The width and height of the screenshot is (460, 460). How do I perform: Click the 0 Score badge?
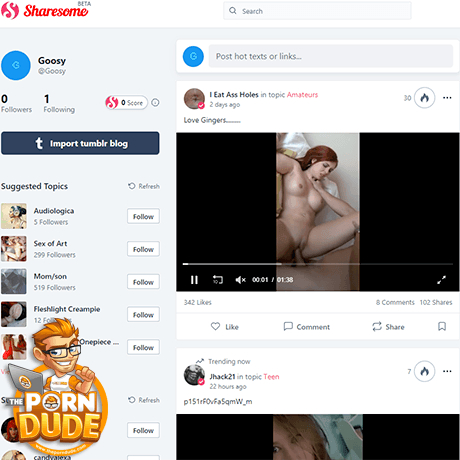pos(127,103)
